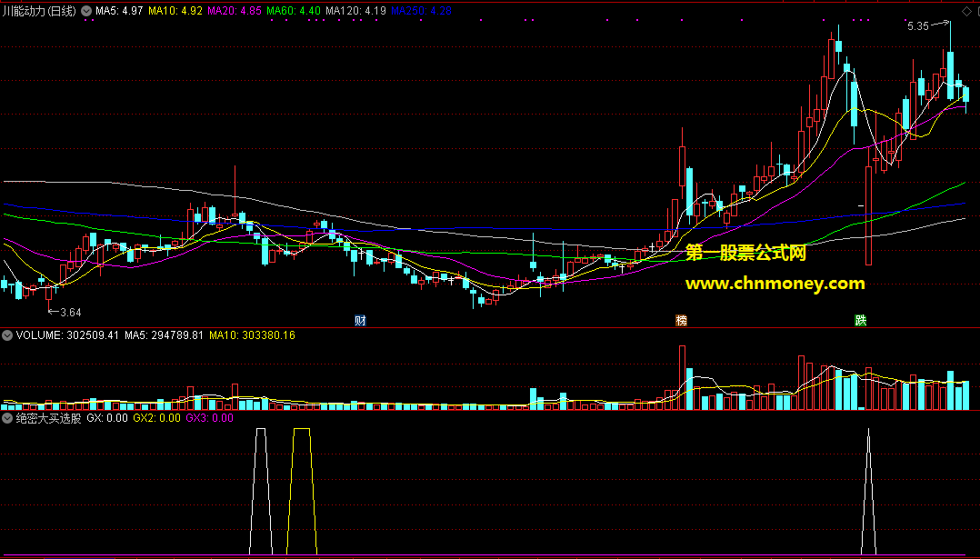Screen dimensions: 980x559
Task: Select the GX: 0.00 indicator value
Action: pos(107,418)
